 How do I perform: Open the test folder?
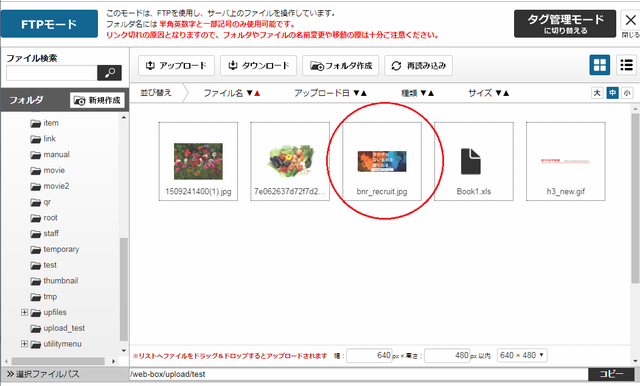44,266
